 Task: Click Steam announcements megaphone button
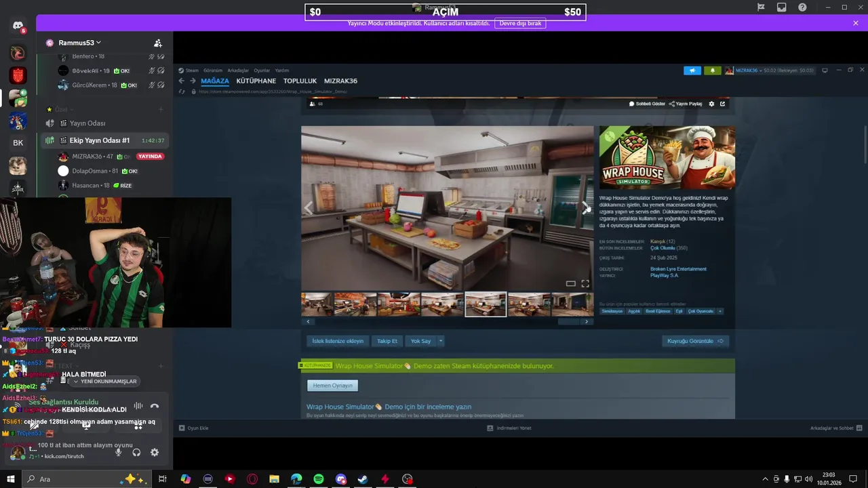coord(692,70)
